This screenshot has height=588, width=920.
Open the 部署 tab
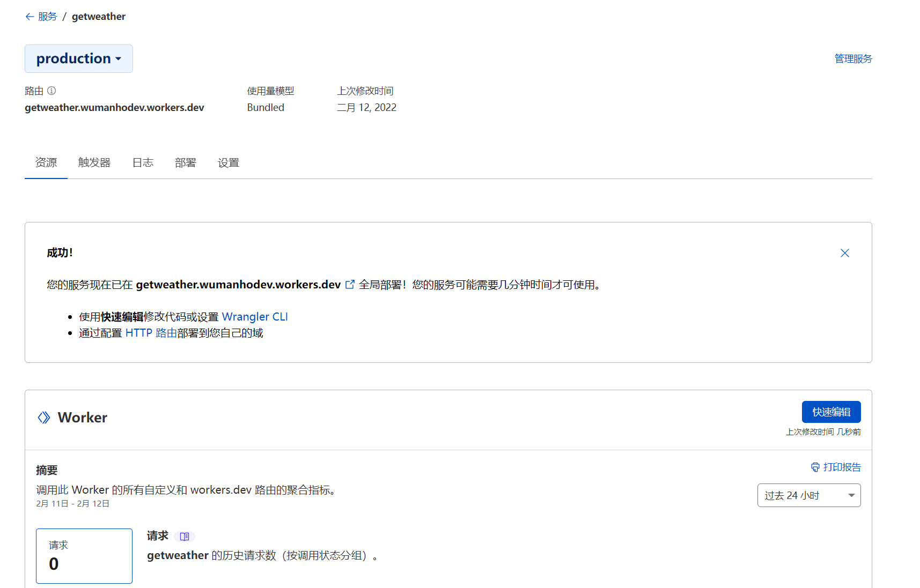coord(185,162)
